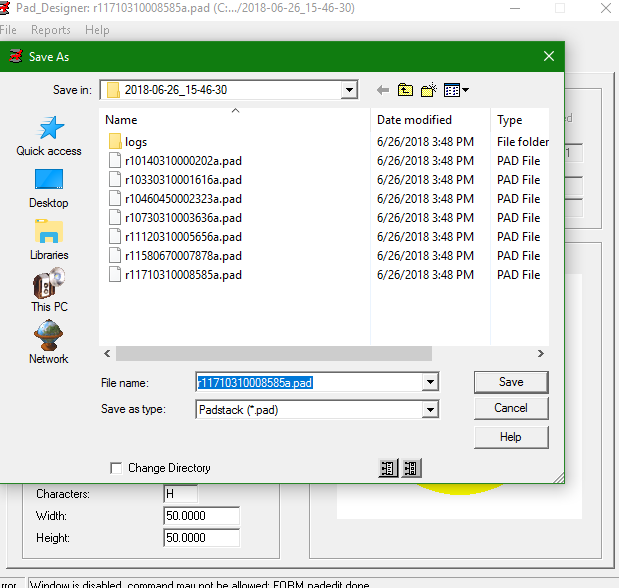Expand the File name dropdown
Viewport: 619px width, 588px height.
(x=430, y=382)
